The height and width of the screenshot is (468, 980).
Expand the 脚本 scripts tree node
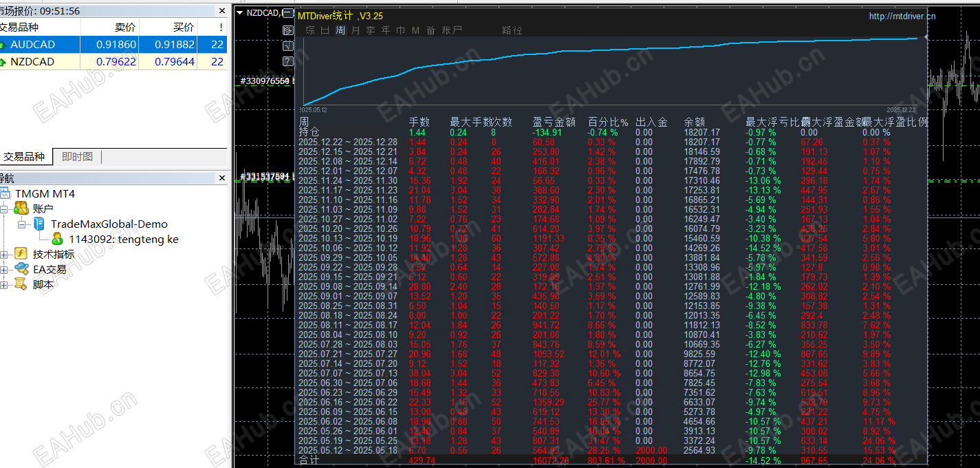(x=4, y=284)
